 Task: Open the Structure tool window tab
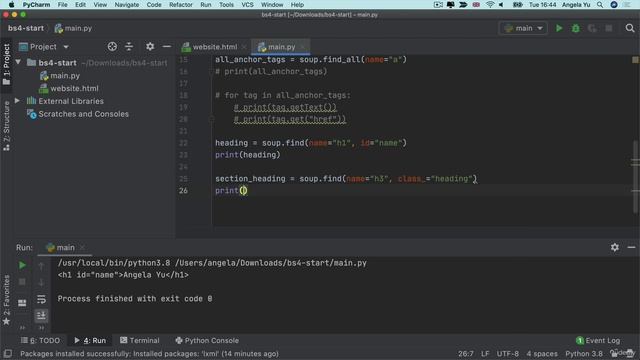(x=7, y=126)
